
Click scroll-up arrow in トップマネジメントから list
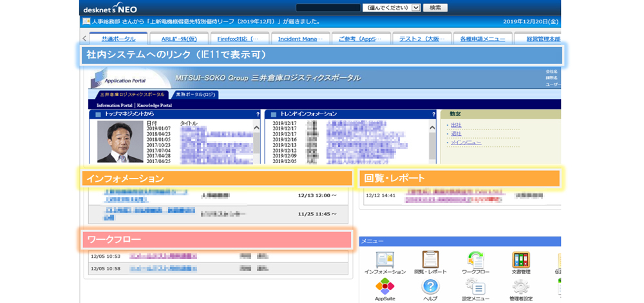[x=257, y=128]
